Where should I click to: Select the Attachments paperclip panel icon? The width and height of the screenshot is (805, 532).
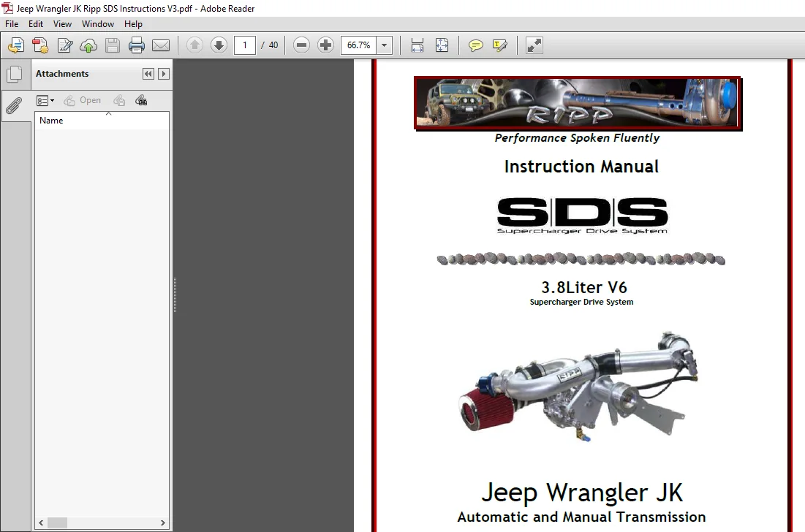(14, 106)
